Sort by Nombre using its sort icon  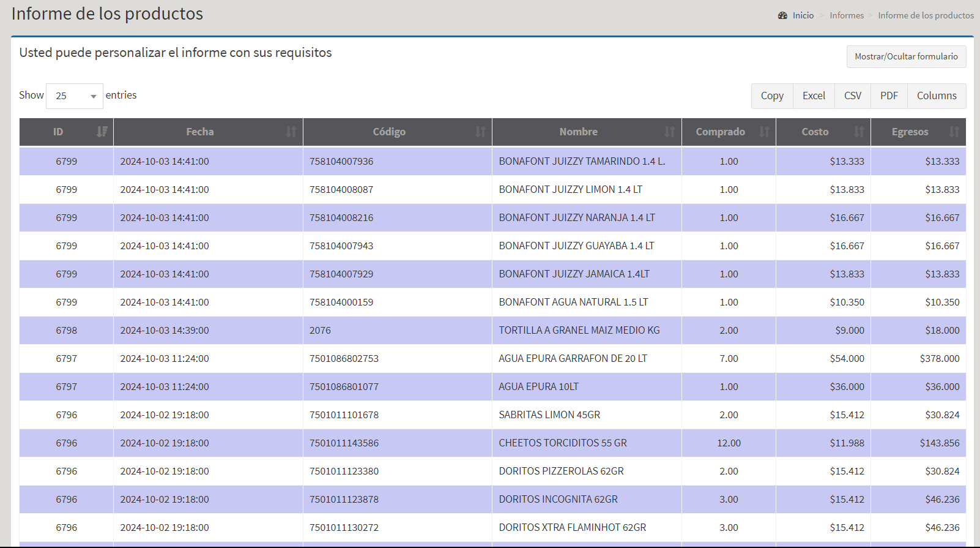point(670,132)
